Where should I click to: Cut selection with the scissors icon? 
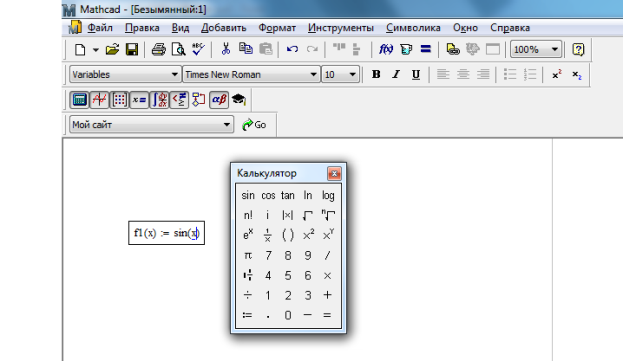[x=226, y=50]
